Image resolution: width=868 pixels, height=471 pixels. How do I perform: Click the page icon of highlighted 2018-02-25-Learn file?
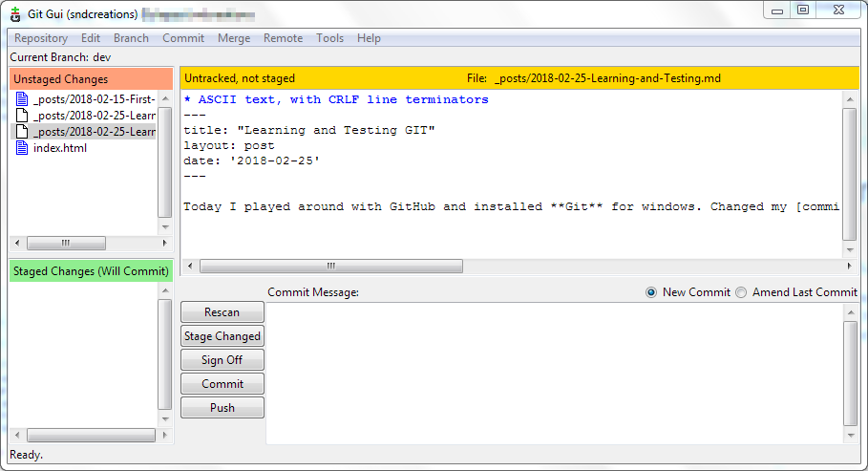22,131
